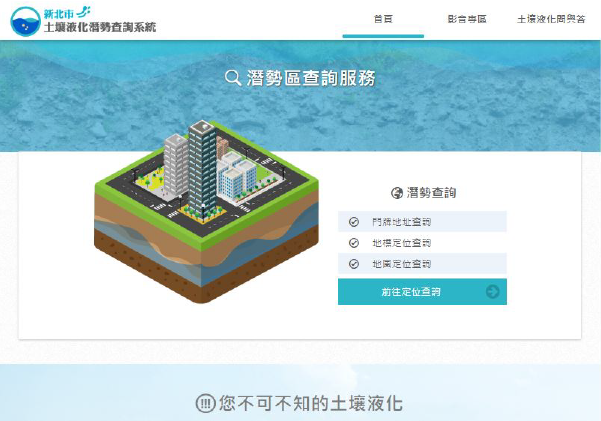Open the 土壤液化潛勢查詢系統 site title
Screen dimensions: 601x421
100,27
